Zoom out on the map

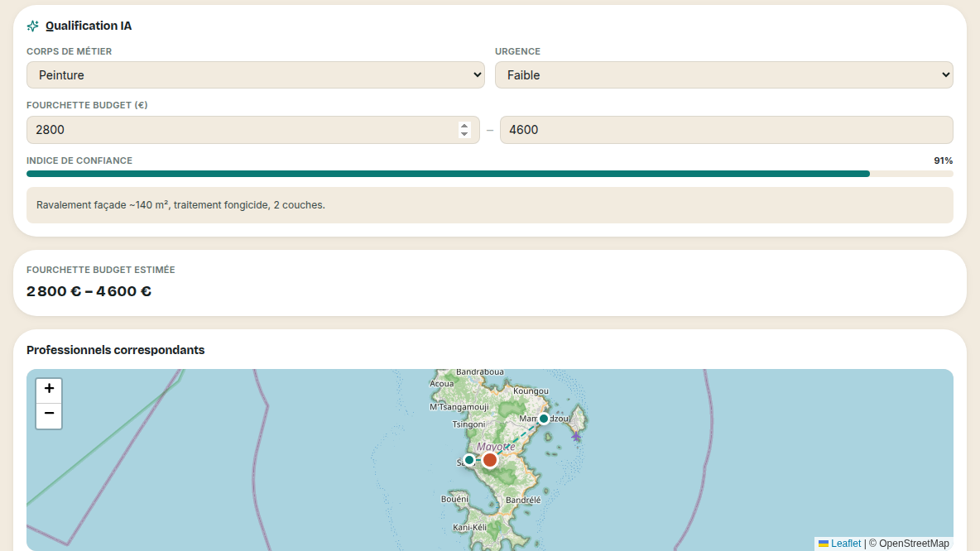point(49,416)
